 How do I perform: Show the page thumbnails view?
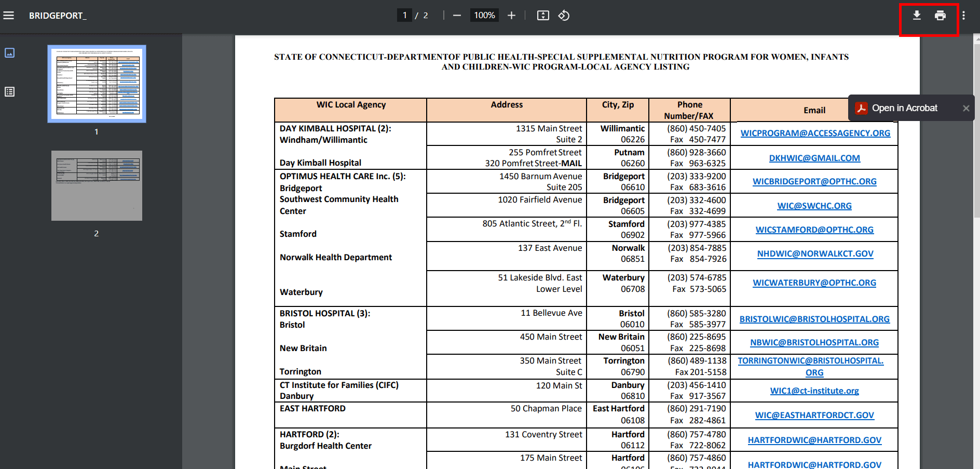click(x=9, y=53)
